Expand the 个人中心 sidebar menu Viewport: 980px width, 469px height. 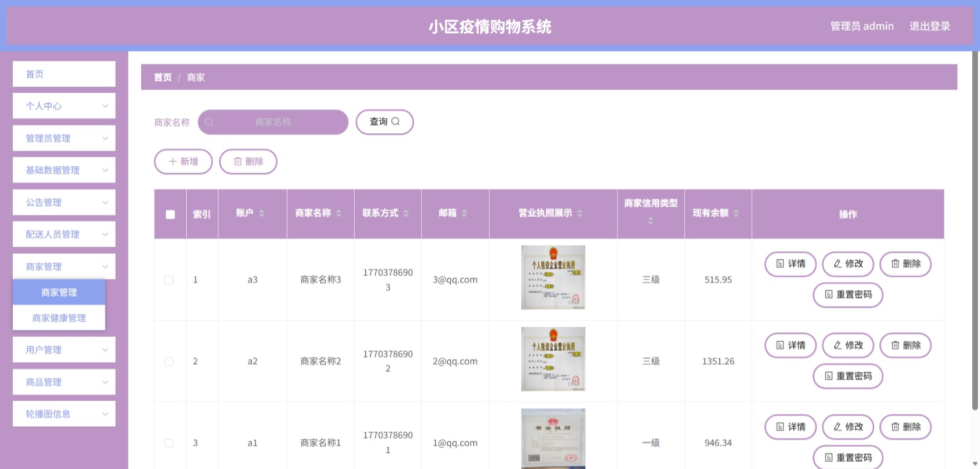click(x=64, y=106)
